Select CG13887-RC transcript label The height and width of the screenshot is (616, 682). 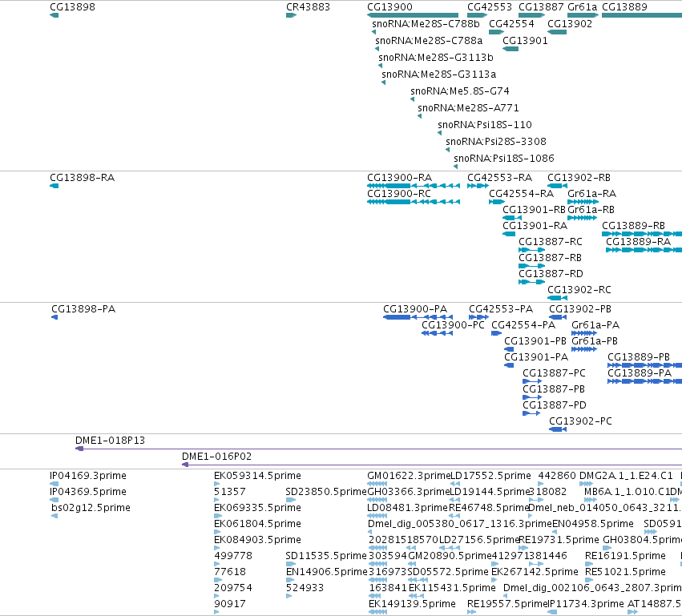click(x=551, y=242)
